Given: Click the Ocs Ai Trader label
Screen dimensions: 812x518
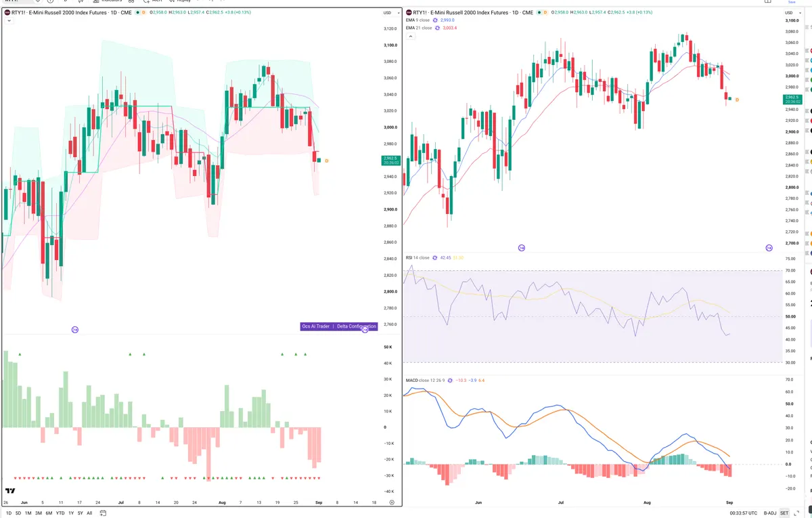Looking at the screenshot, I should [x=316, y=326].
